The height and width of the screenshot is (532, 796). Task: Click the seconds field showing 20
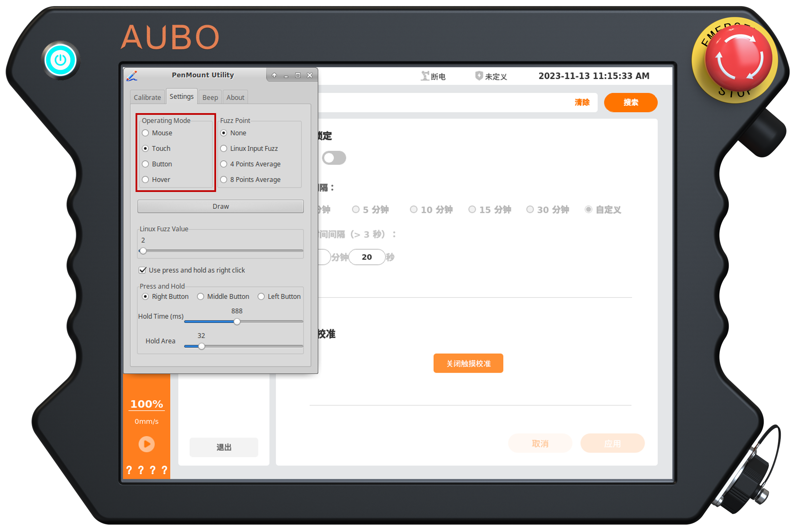point(367,257)
